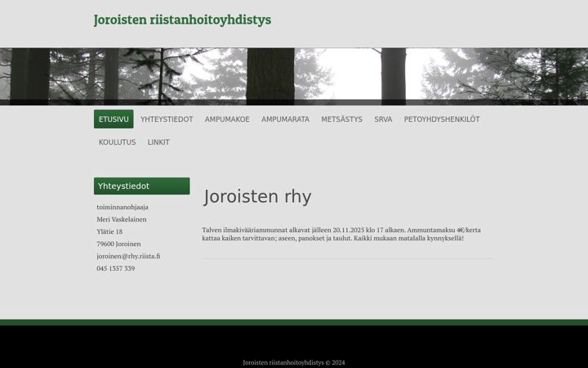The image size is (588, 368).
Task: Select the name Meri Vaskelainen
Action: pos(122,219)
